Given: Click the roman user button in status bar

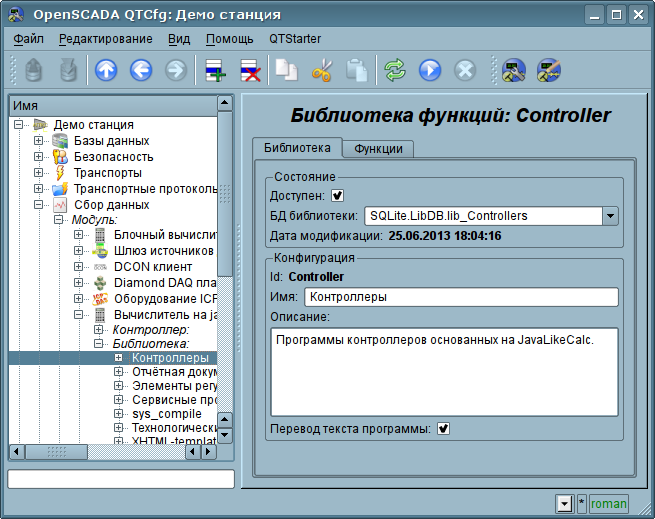Looking at the screenshot, I should 609,503.
